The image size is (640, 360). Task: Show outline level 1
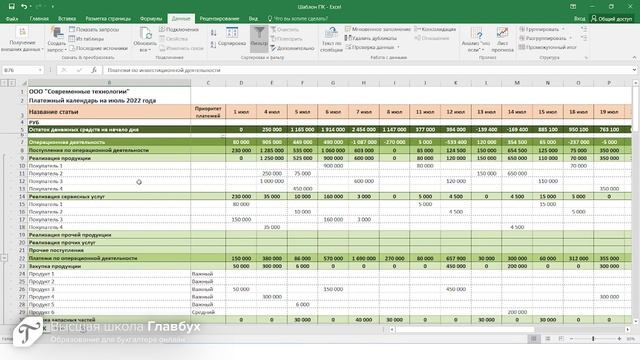(4, 83)
